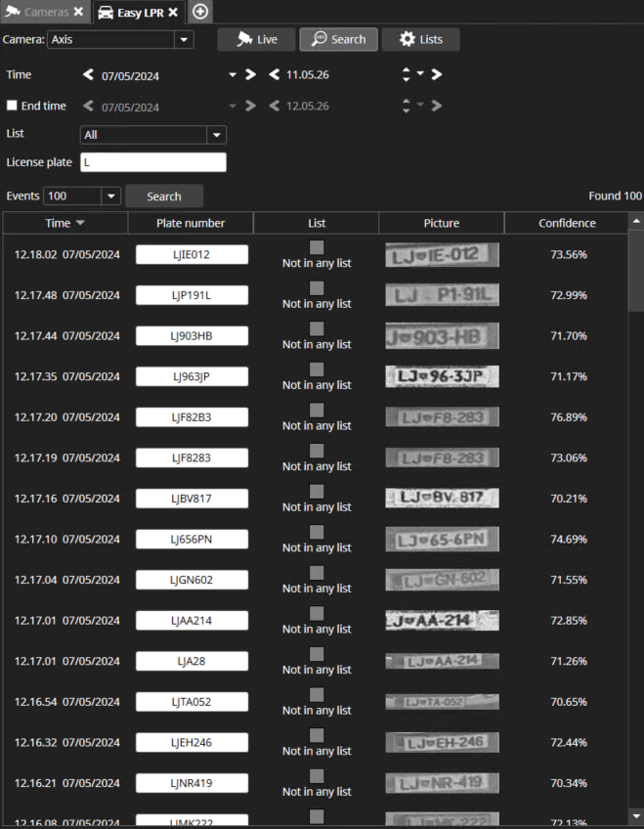Viewport: 644px width, 829px height.
Task: Open the plate picture thumbnail for LJ963JP
Action: coord(442,376)
